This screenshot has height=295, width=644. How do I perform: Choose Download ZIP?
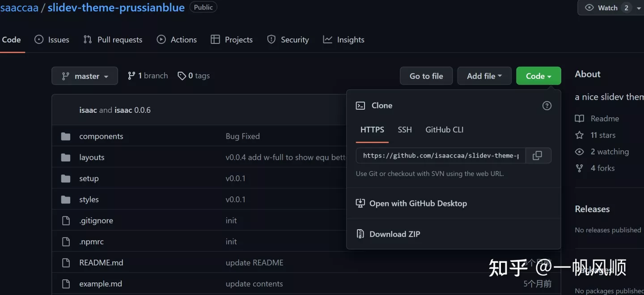(x=388, y=234)
